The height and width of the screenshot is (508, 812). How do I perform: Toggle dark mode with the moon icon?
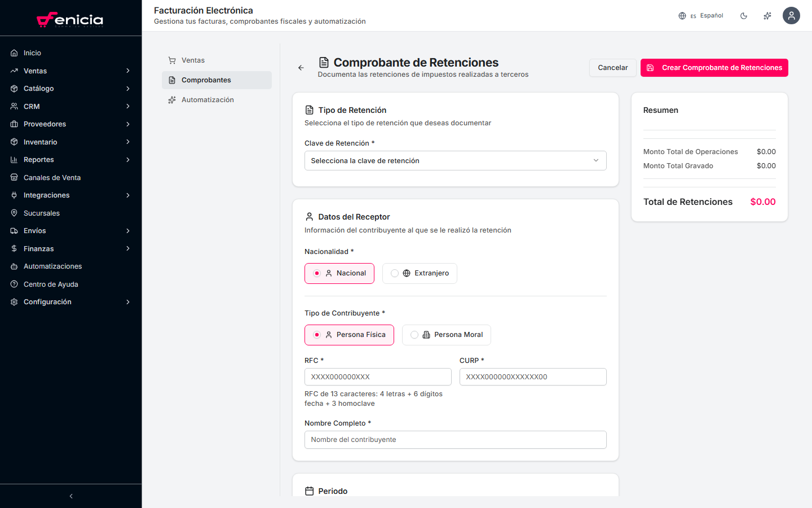[x=744, y=16]
